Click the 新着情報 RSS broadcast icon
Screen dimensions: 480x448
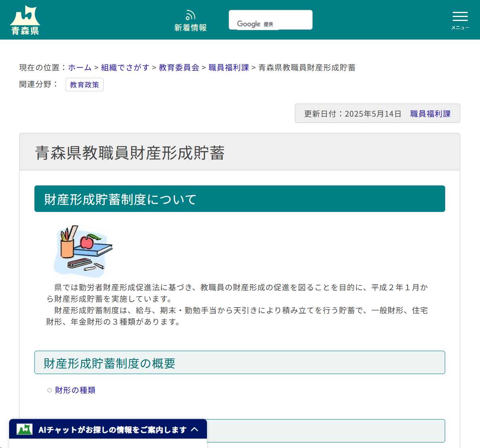point(190,15)
